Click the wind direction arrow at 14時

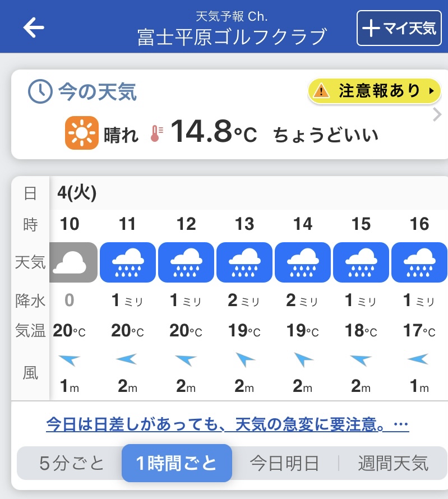(x=303, y=359)
